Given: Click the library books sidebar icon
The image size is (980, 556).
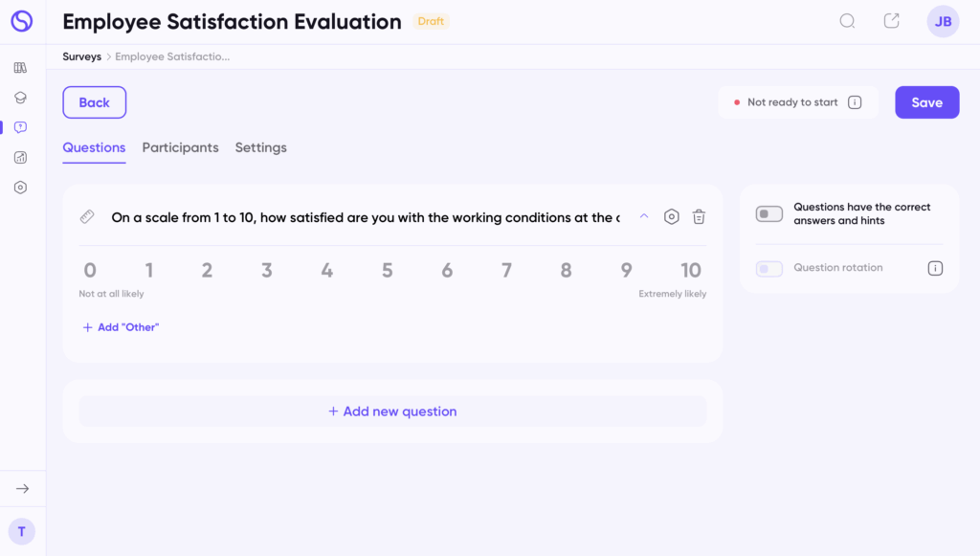Looking at the screenshot, I should pyautogui.click(x=20, y=68).
